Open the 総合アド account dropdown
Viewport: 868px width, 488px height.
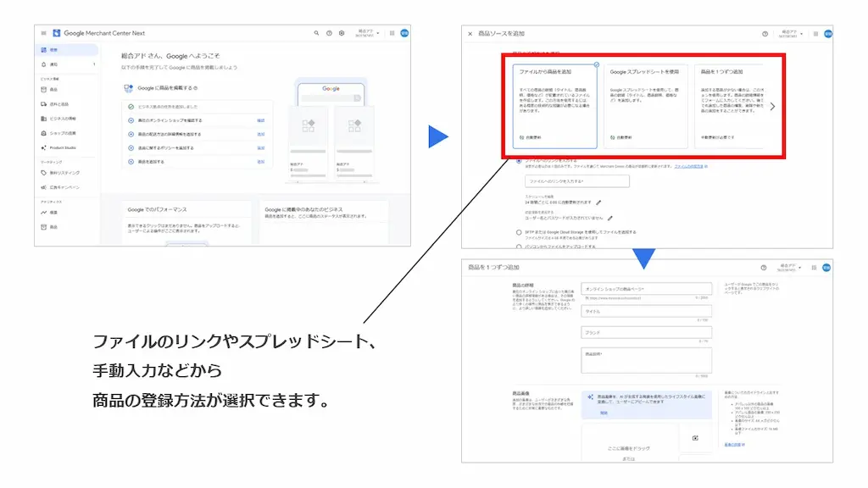pos(366,32)
